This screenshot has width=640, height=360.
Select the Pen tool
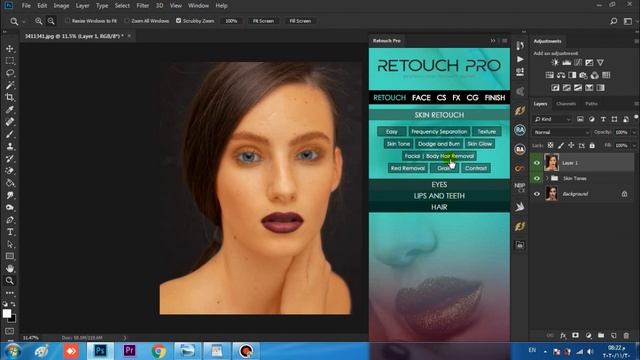coord(10,220)
